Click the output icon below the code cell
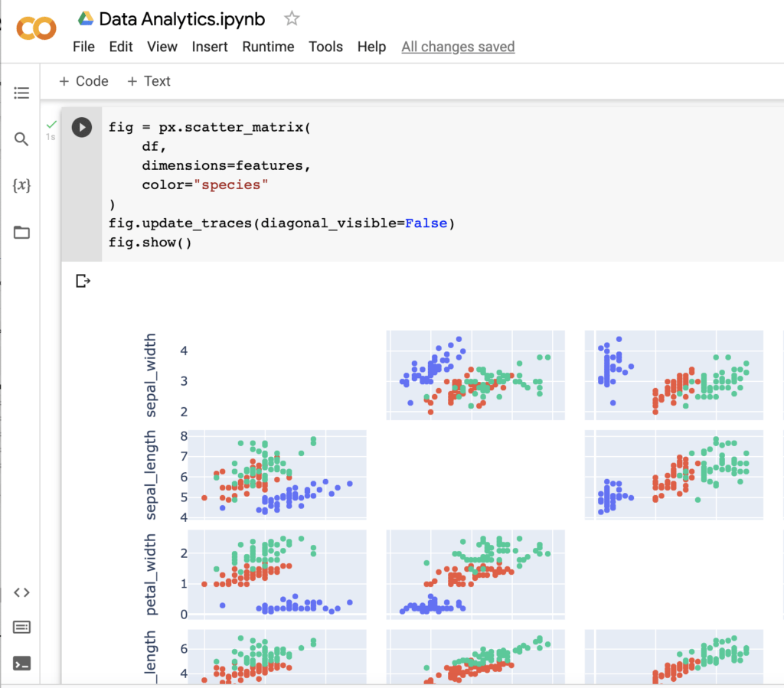 pos(83,281)
